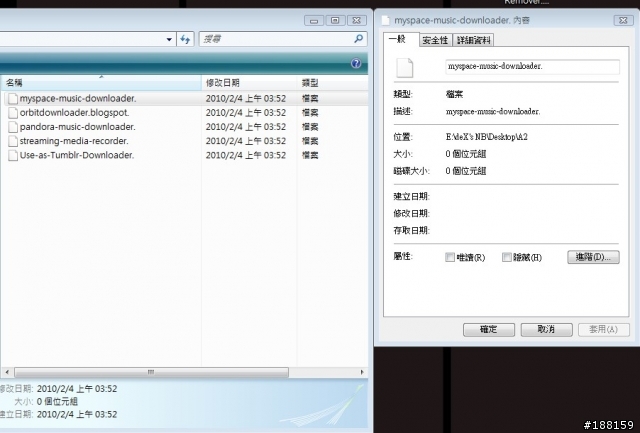Click 大小 value in explorer details pane
Viewport: 640px width, 433px height.
57,402
